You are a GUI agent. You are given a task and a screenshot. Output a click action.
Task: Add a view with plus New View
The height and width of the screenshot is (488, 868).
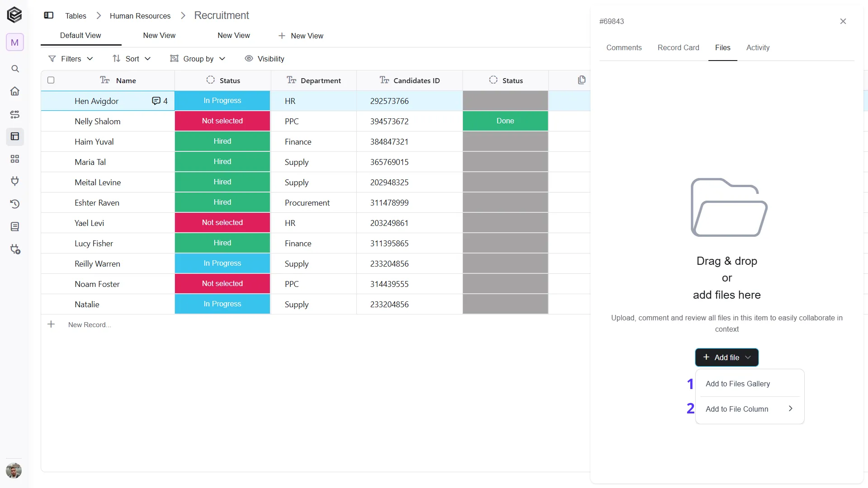pyautogui.click(x=301, y=36)
